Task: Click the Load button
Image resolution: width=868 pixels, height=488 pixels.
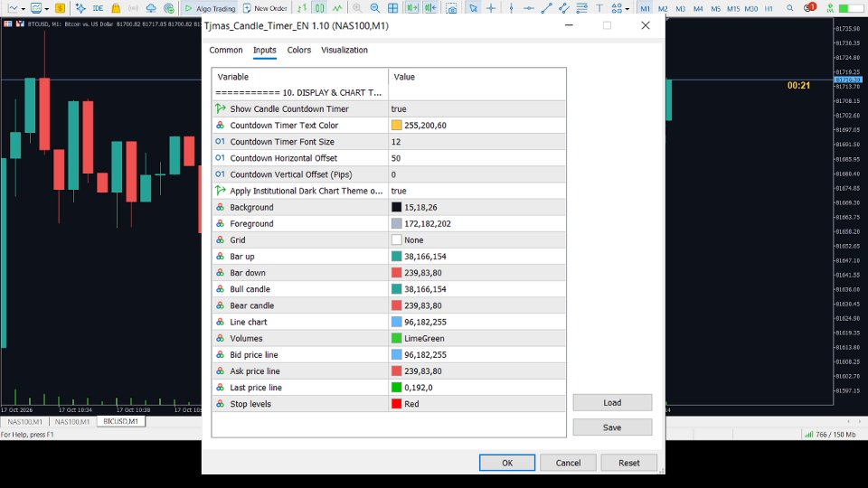Action: click(x=612, y=403)
